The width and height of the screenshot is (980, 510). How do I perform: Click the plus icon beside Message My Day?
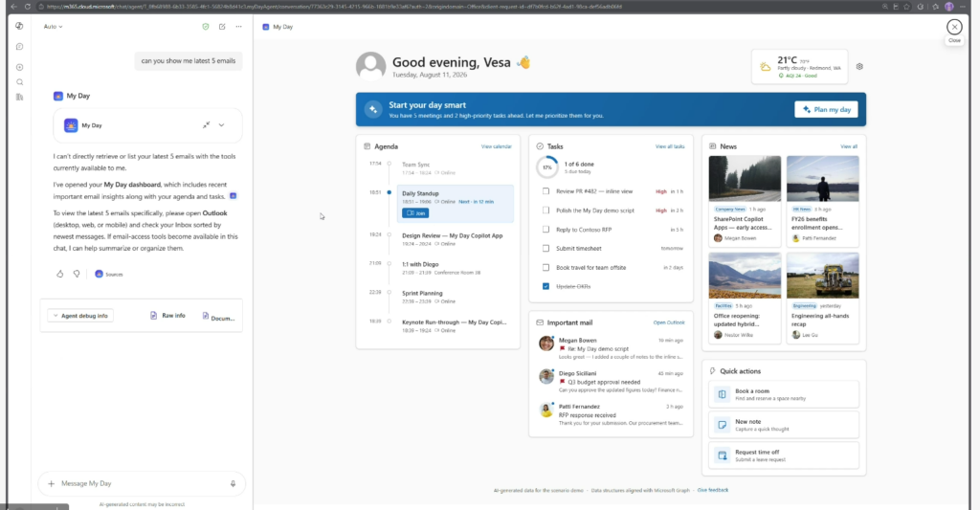tap(52, 483)
